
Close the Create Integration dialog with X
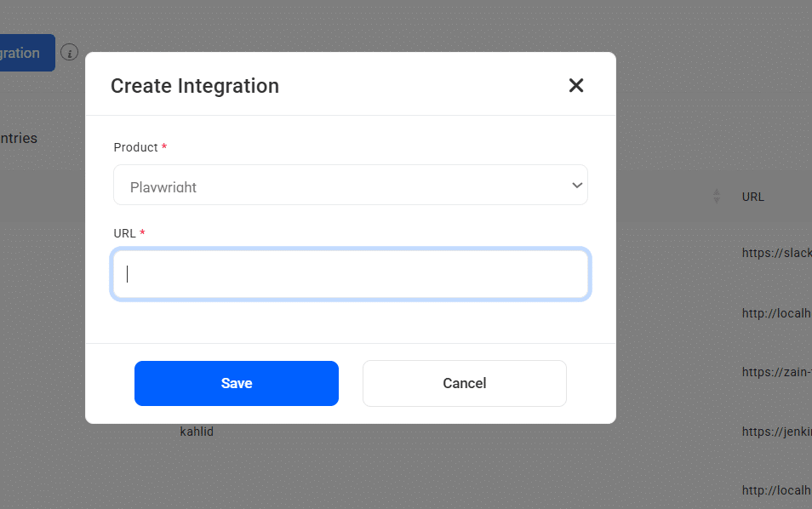576,85
